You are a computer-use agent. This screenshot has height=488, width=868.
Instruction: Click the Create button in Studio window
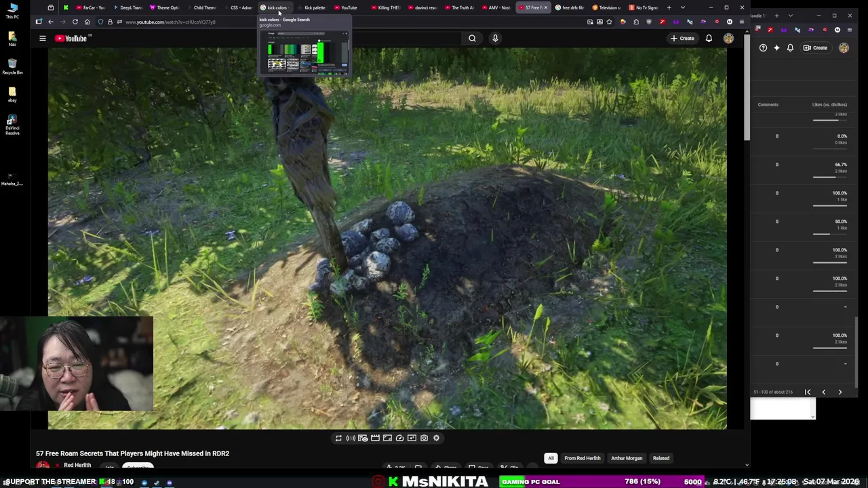click(816, 48)
